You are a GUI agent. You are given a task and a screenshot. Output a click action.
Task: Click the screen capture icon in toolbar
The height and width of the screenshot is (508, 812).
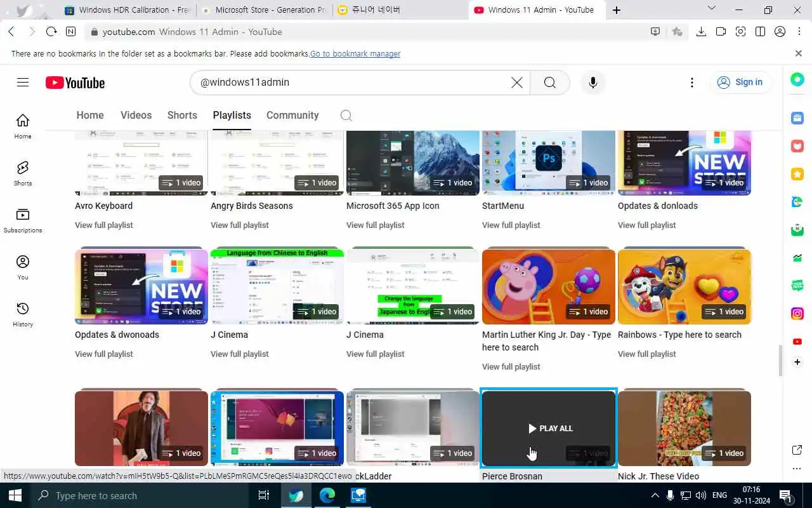[x=740, y=32]
